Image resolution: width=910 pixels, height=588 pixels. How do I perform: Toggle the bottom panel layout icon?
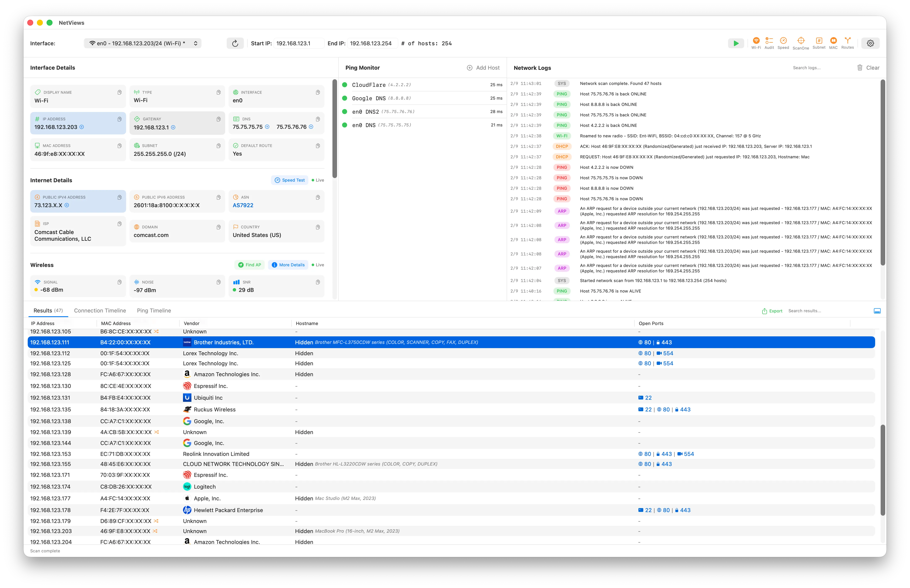[x=877, y=311]
